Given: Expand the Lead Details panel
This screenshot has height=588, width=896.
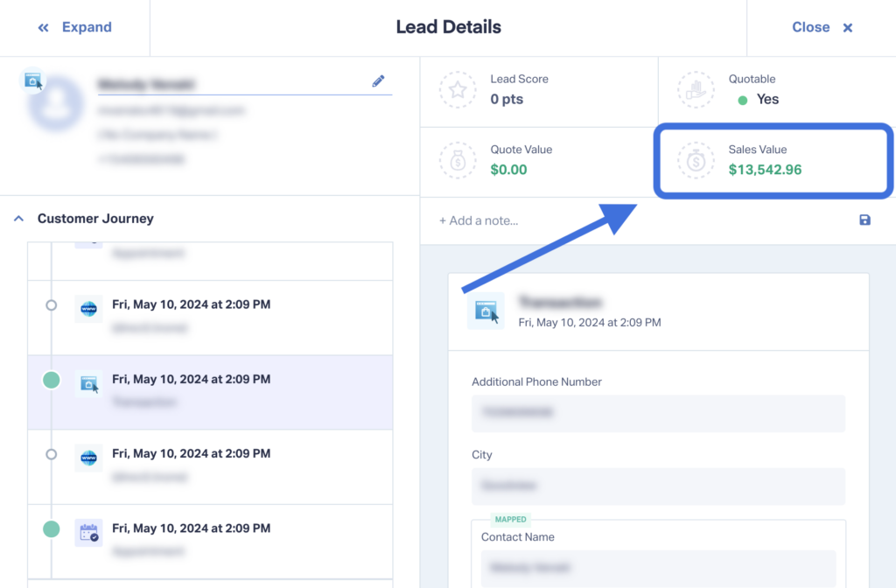Looking at the screenshot, I should click(75, 27).
